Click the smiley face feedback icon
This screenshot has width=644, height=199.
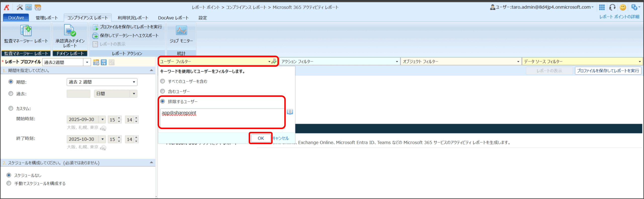tap(623, 7)
